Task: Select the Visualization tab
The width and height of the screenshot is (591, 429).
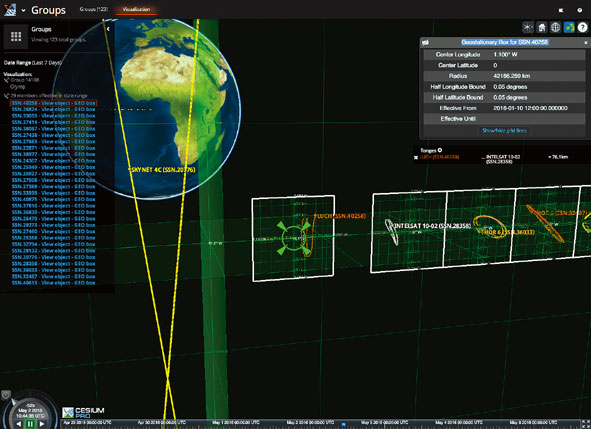Action: pyautogui.click(x=136, y=9)
